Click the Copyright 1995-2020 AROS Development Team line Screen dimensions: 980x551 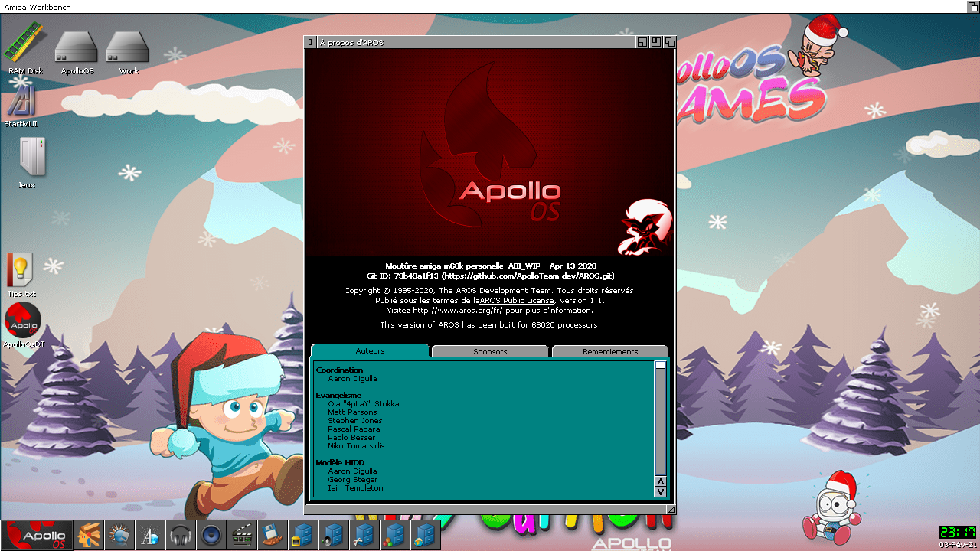pyautogui.click(x=490, y=291)
